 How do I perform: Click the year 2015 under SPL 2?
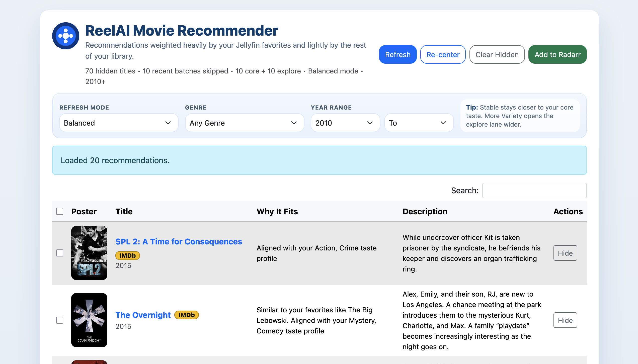click(x=123, y=265)
